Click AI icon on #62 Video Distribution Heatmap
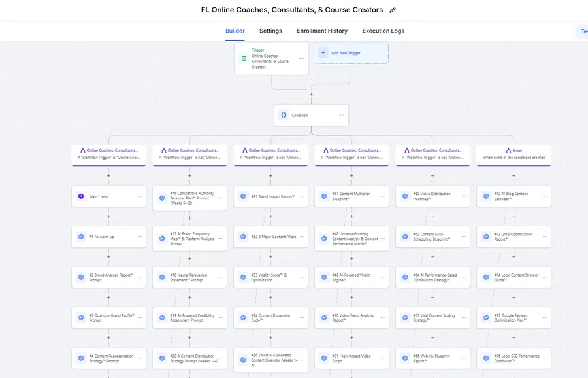The width and height of the screenshot is (588, 378). (x=405, y=196)
